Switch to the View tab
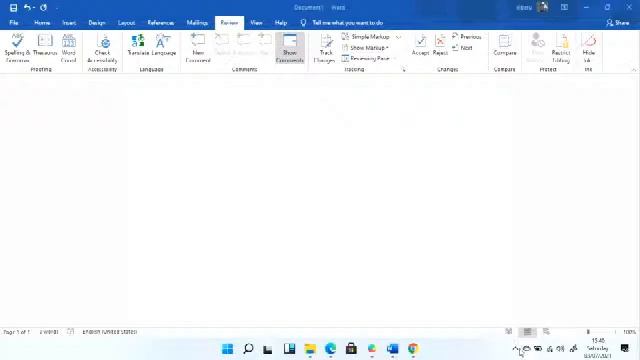 point(256,23)
